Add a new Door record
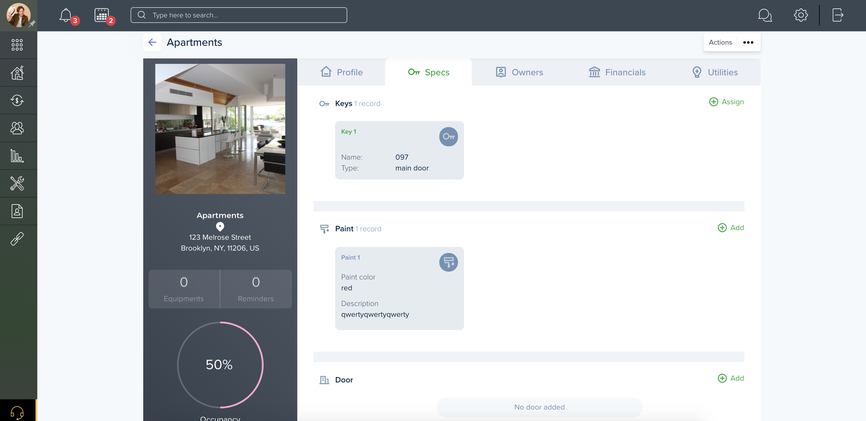The height and width of the screenshot is (421, 866). coord(731,378)
